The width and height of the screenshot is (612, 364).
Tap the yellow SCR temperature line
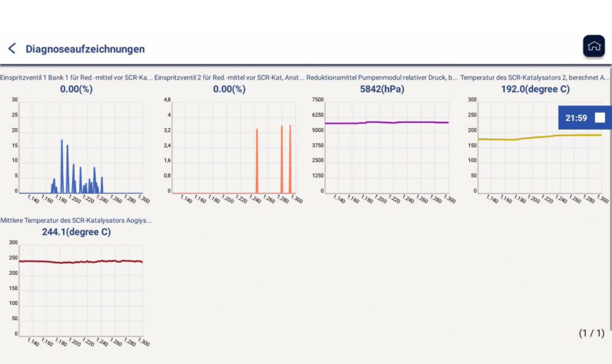[x=539, y=137]
